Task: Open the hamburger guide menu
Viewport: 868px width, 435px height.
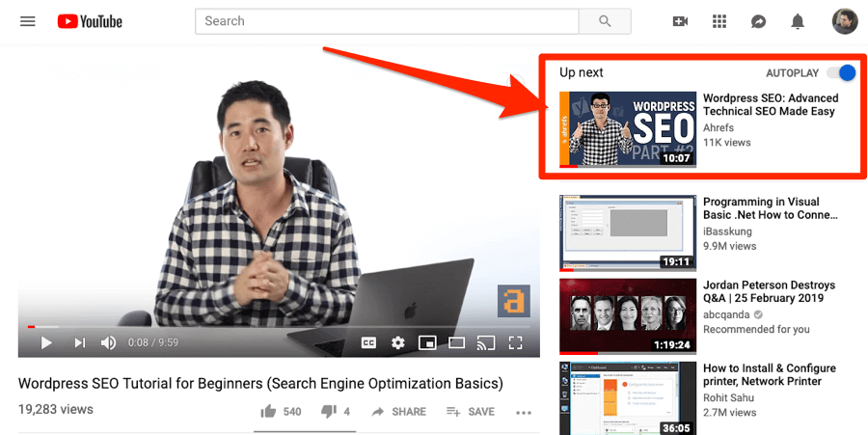Action: point(28,21)
